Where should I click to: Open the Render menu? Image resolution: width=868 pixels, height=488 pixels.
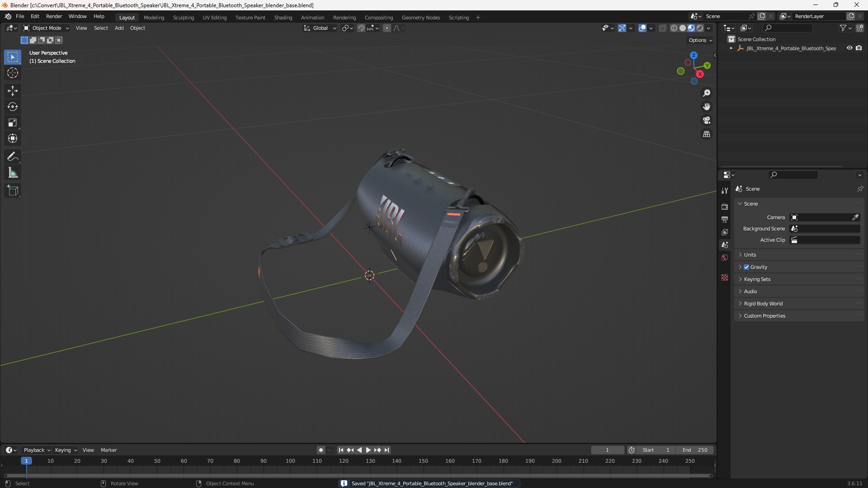pyautogui.click(x=54, y=16)
